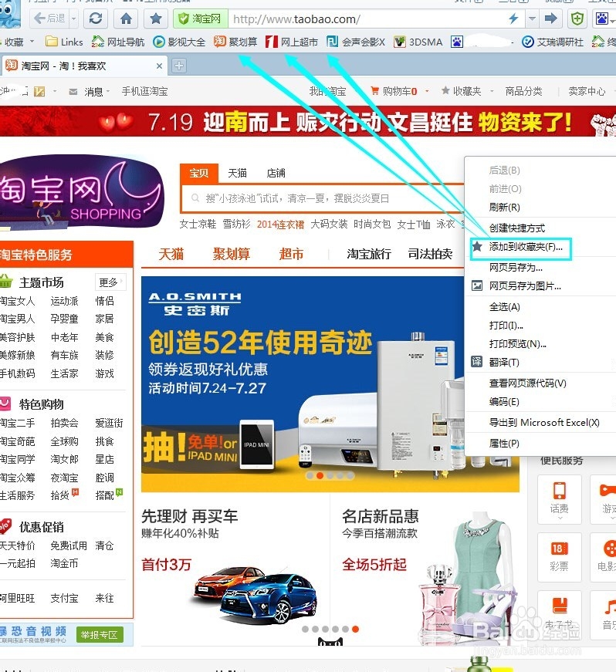Choose 网页另存为图片... in context menu
The height and width of the screenshot is (672, 616).
[x=525, y=286]
